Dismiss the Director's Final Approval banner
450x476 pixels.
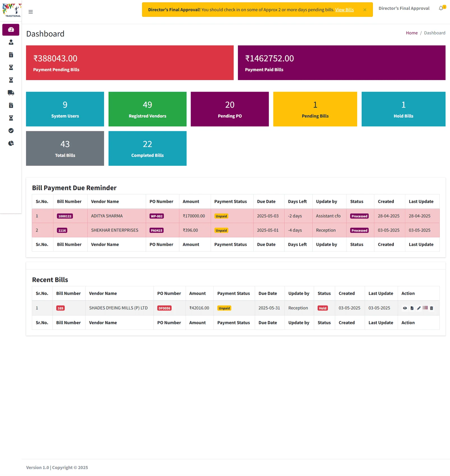click(x=365, y=10)
